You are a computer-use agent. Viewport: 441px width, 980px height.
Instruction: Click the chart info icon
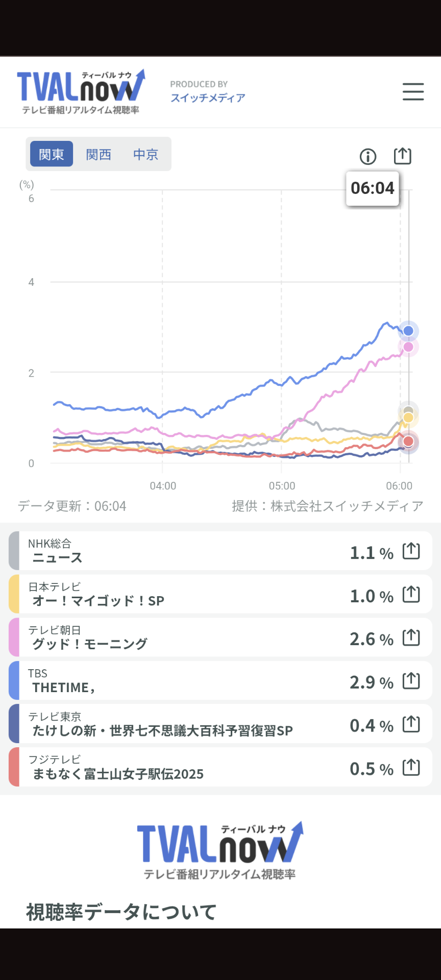click(368, 157)
